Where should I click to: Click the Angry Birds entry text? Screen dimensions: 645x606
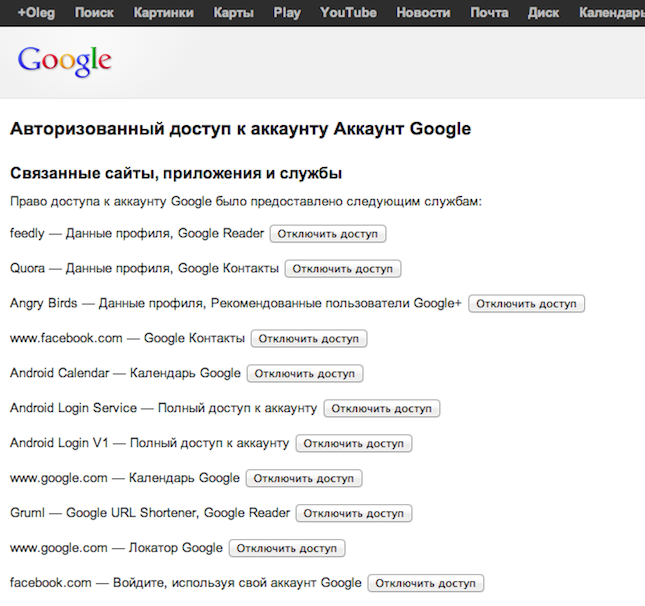coord(236,303)
